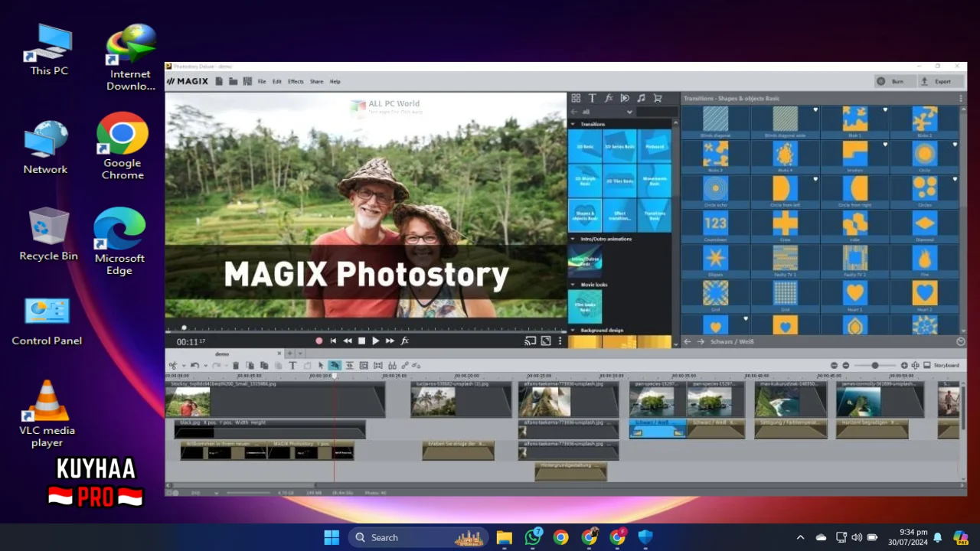The width and height of the screenshot is (980, 551).
Task: Toggle favorite heart on Circle transition
Action: 955,144
